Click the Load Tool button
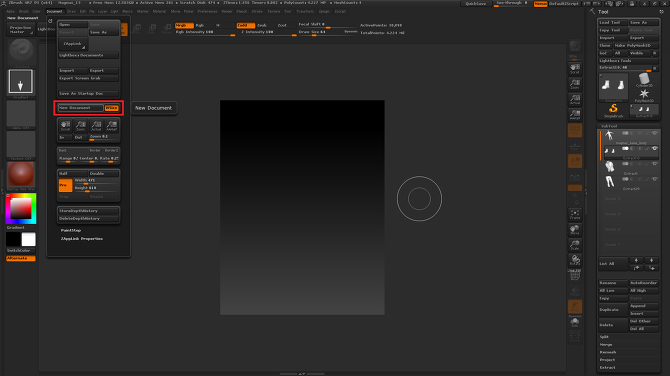This screenshot has height=376, width=670. [x=613, y=23]
